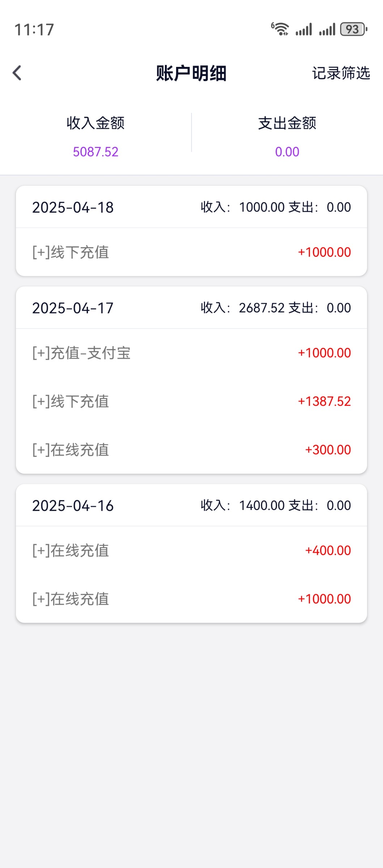Tap the first cellular signal icon
The height and width of the screenshot is (868, 383).
(304, 29)
